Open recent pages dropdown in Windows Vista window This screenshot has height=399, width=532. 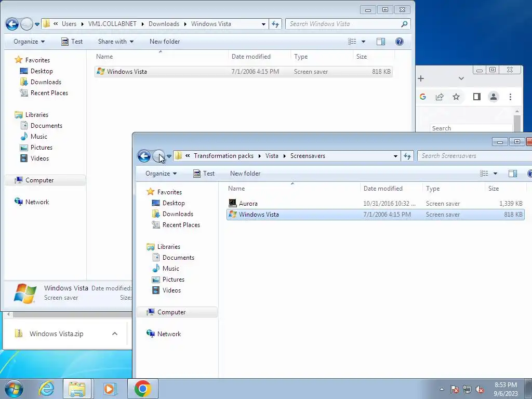37,24
